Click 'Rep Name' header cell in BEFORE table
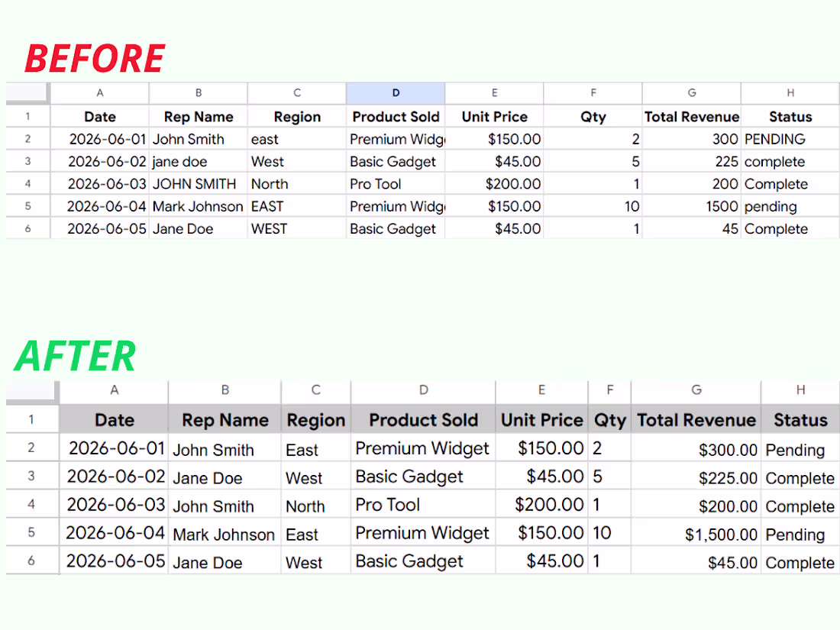840x630 pixels. click(199, 117)
